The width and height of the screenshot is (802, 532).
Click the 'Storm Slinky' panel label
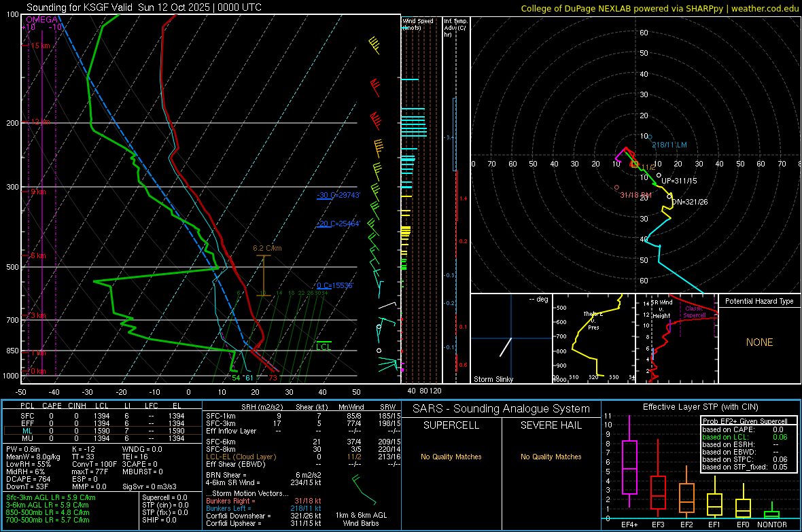[493, 379]
